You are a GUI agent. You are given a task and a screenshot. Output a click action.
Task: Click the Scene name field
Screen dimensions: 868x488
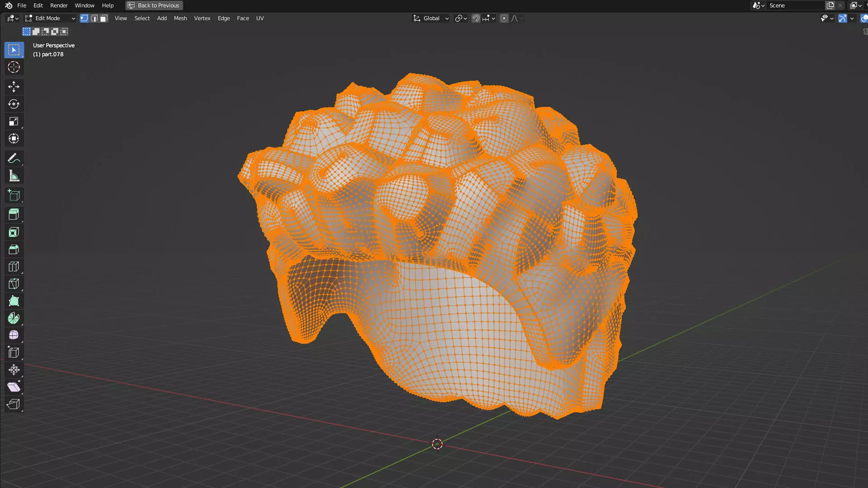(x=793, y=5)
